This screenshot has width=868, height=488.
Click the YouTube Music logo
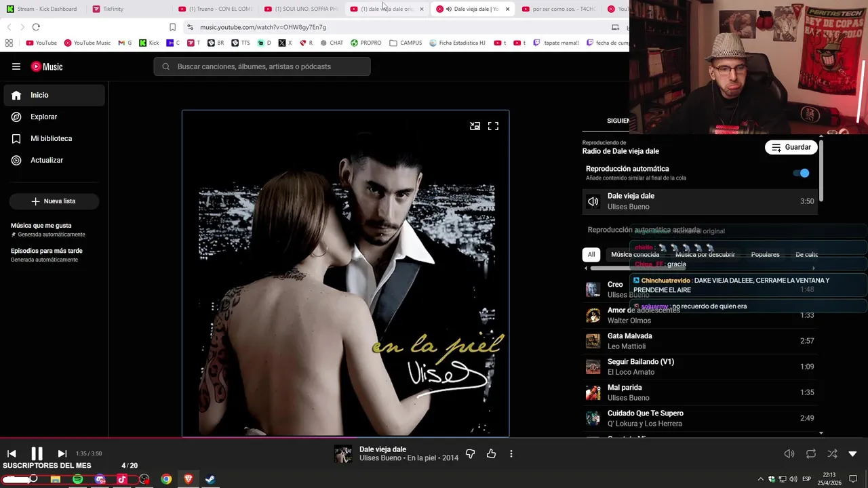tap(47, 66)
